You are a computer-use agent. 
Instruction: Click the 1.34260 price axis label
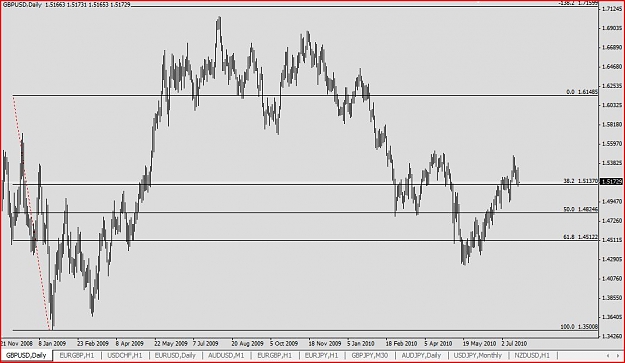(x=611, y=336)
